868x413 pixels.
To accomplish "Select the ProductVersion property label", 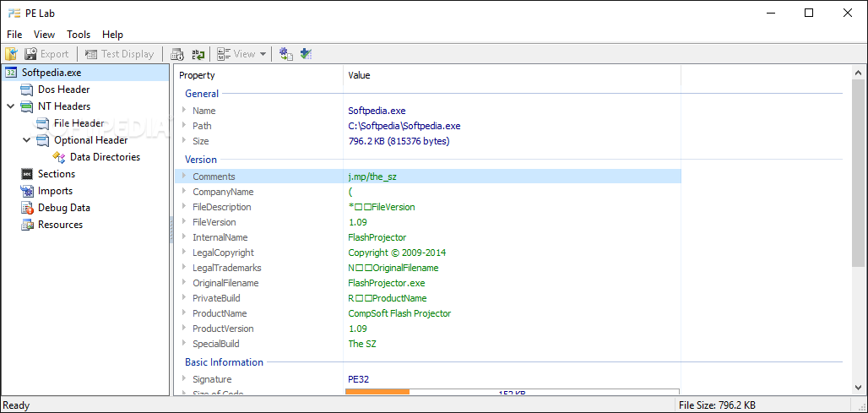I will click(x=223, y=329).
